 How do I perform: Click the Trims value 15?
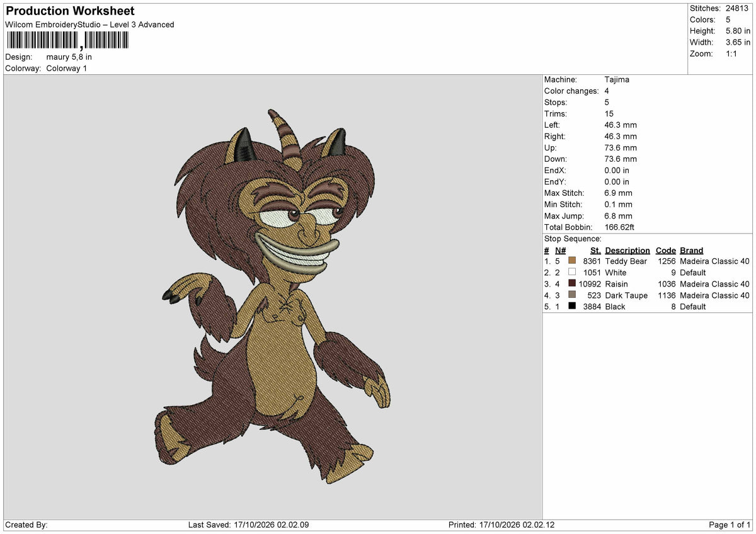[609, 113]
